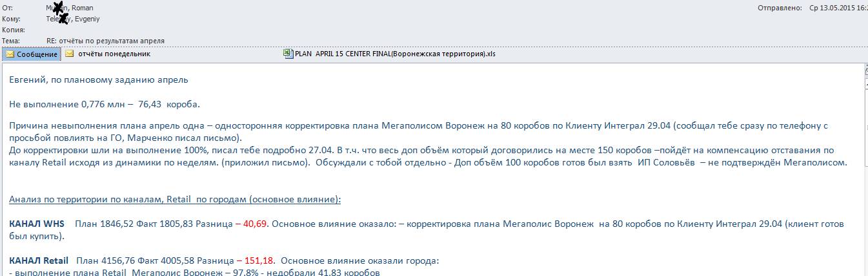Click envelope icon of отчёты понедельник attachment
The image size is (868, 276).
[x=70, y=54]
